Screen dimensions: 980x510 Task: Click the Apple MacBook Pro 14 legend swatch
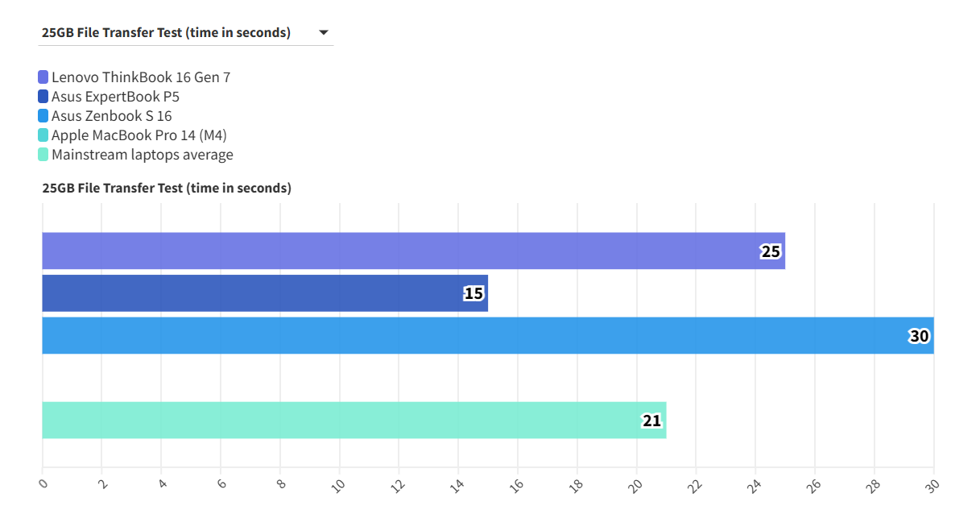(43, 135)
